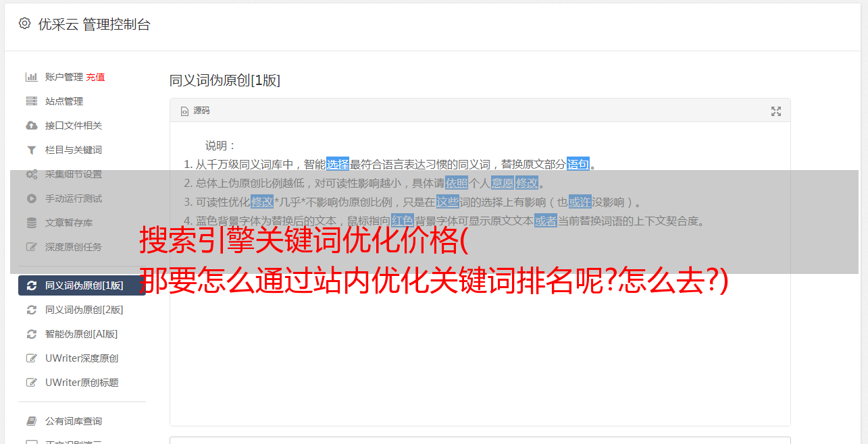Toggle fullscreen with the expand icon in editor
868x444 pixels.
point(776,111)
